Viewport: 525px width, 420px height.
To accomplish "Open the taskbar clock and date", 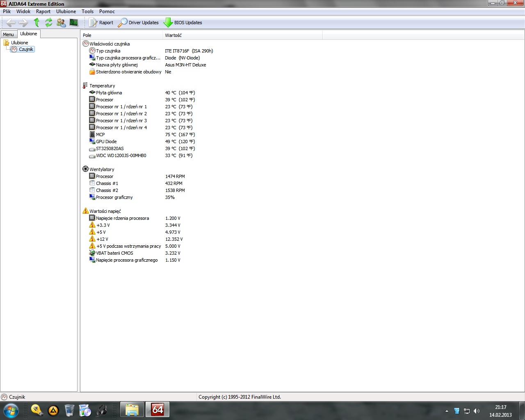I will click(x=500, y=411).
